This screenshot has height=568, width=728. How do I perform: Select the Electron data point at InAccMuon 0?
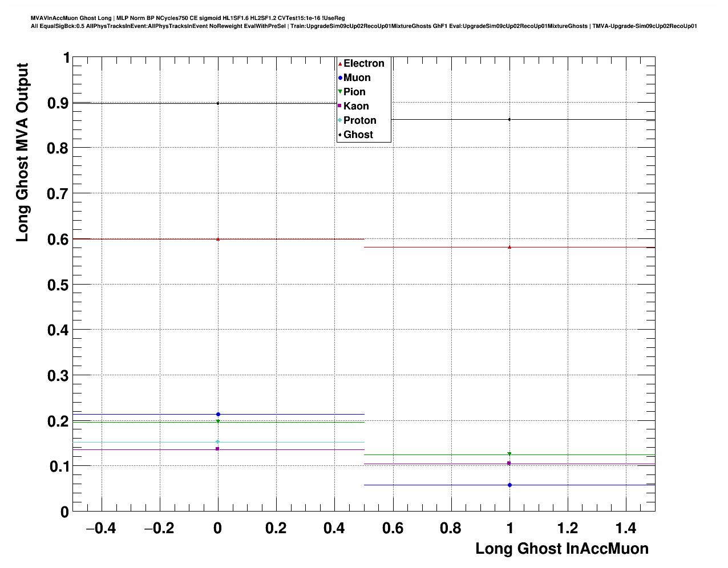(x=218, y=239)
